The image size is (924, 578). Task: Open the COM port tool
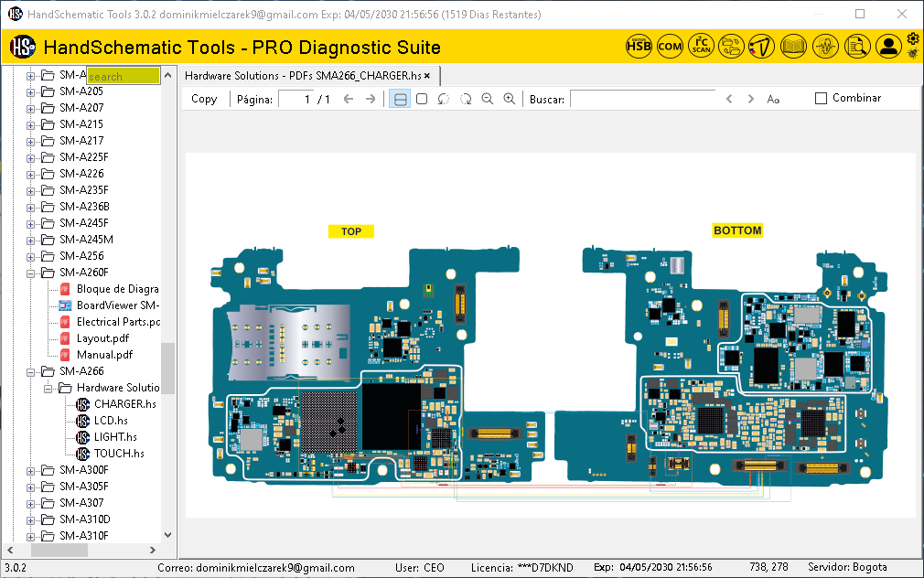(670, 46)
